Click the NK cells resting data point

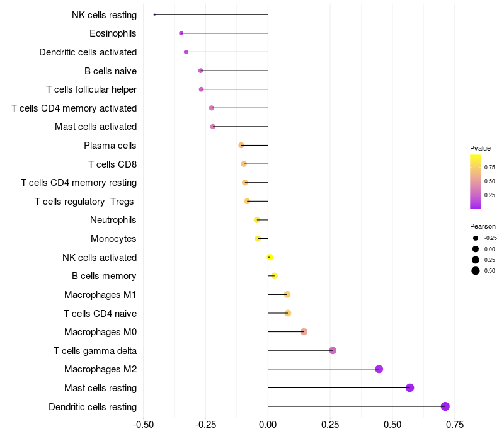tap(154, 14)
